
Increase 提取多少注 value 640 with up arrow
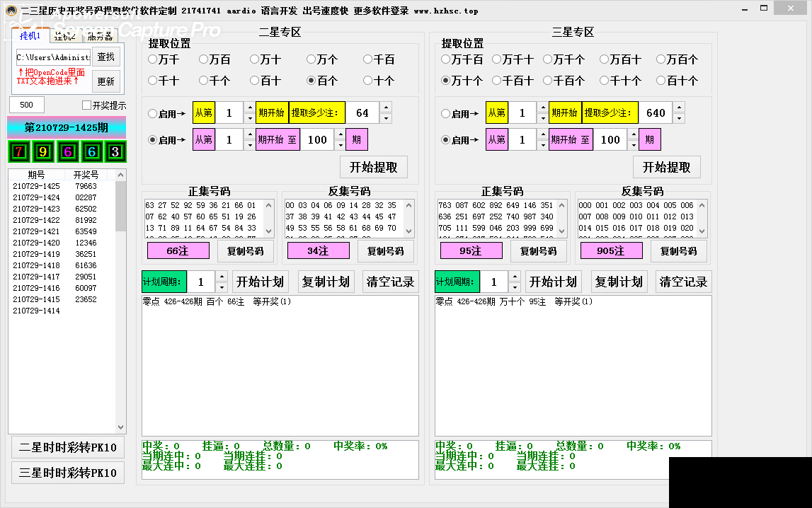coord(680,108)
